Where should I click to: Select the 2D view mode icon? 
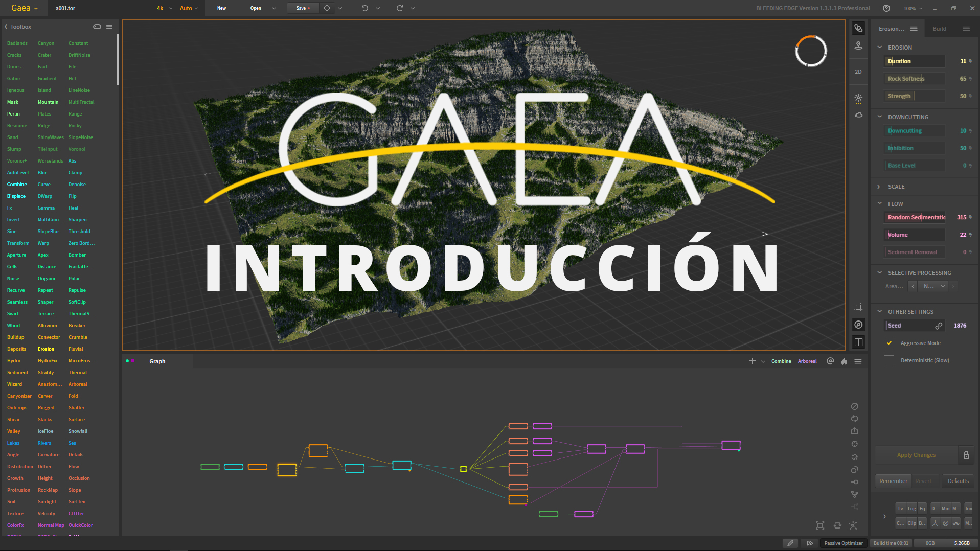pyautogui.click(x=858, y=72)
